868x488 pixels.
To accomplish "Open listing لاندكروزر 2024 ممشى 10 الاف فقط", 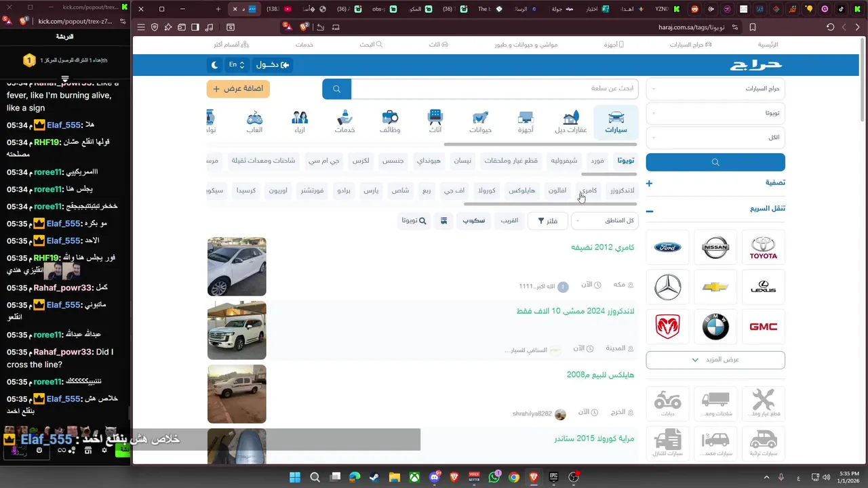I will click(575, 311).
